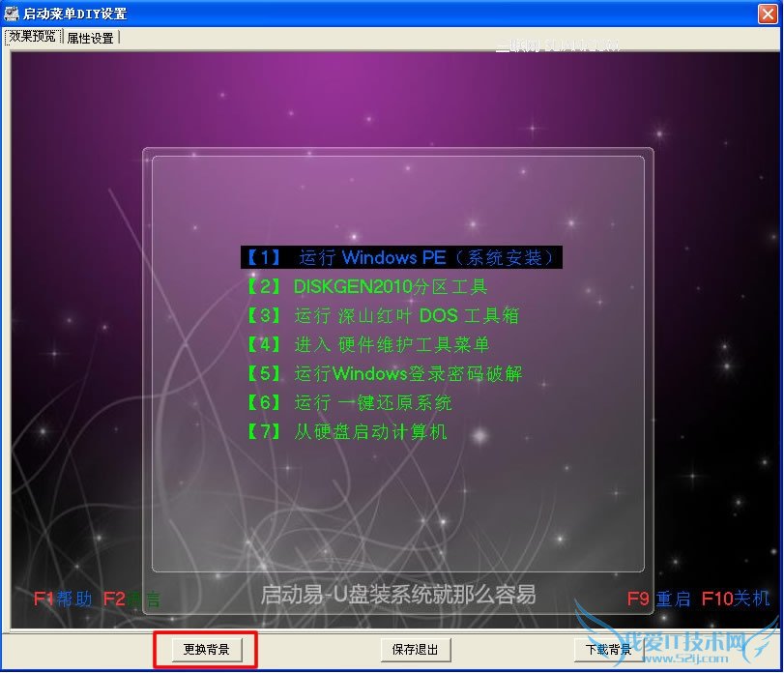Click the 保存退出 button
The image size is (784, 673).
[x=415, y=649]
